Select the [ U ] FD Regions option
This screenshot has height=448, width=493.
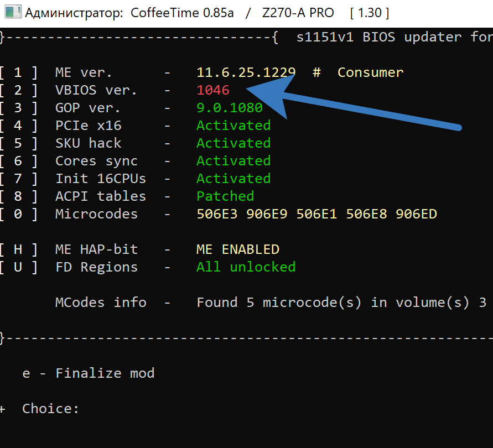96,267
